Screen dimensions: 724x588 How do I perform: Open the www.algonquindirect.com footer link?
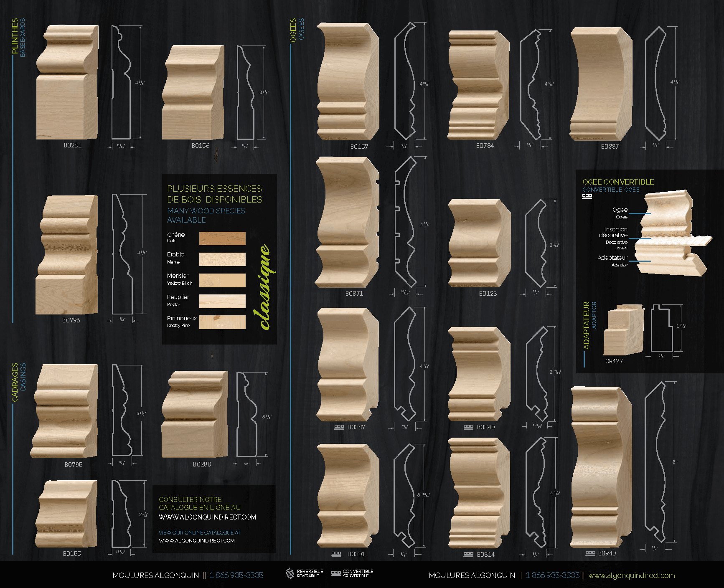coord(631,575)
